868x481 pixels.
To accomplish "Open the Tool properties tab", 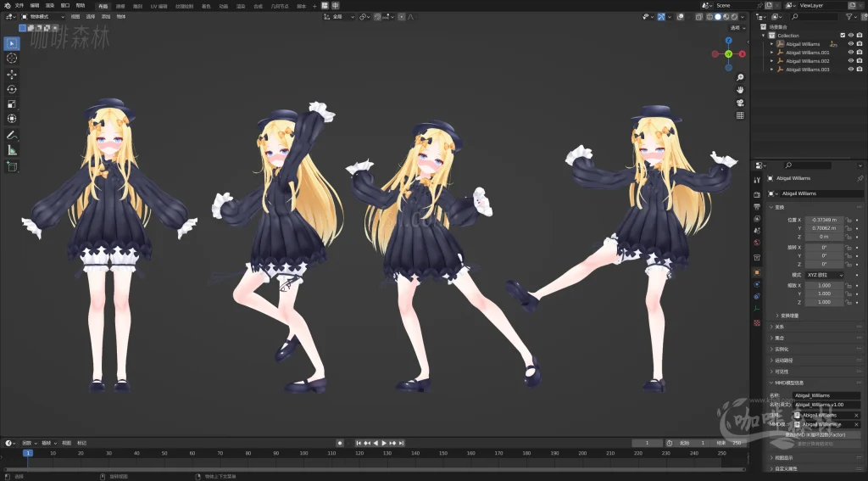I will pos(757,180).
